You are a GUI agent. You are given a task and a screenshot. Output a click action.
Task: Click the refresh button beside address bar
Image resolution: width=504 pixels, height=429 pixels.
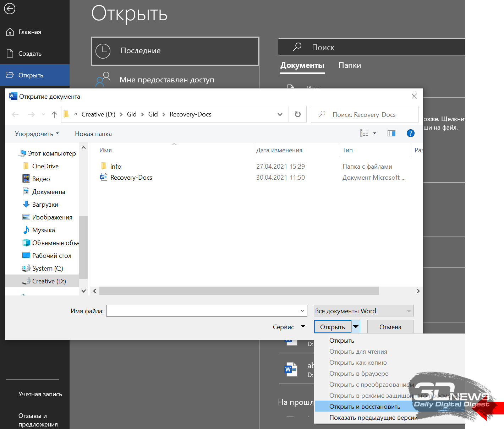click(298, 114)
